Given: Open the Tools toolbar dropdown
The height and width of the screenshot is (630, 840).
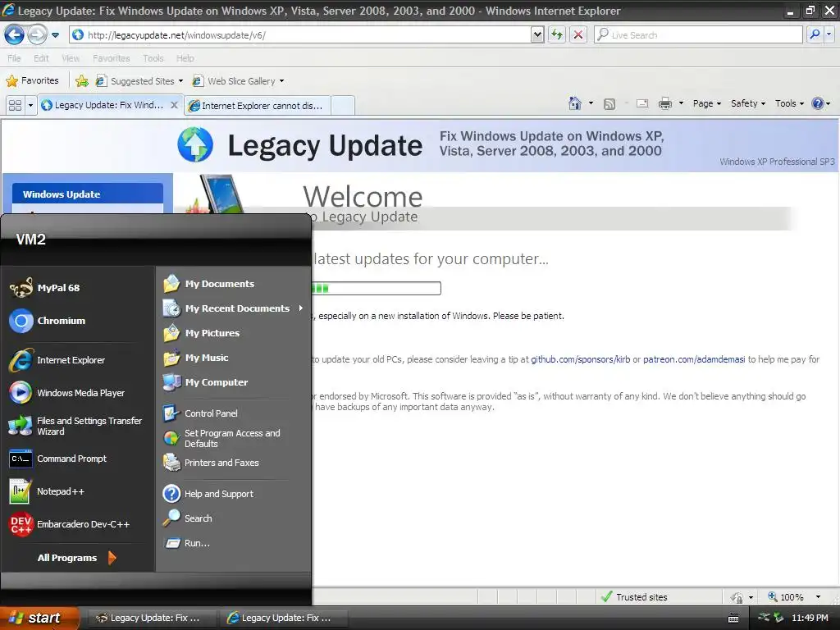Looking at the screenshot, I should [x=789, y=103].
